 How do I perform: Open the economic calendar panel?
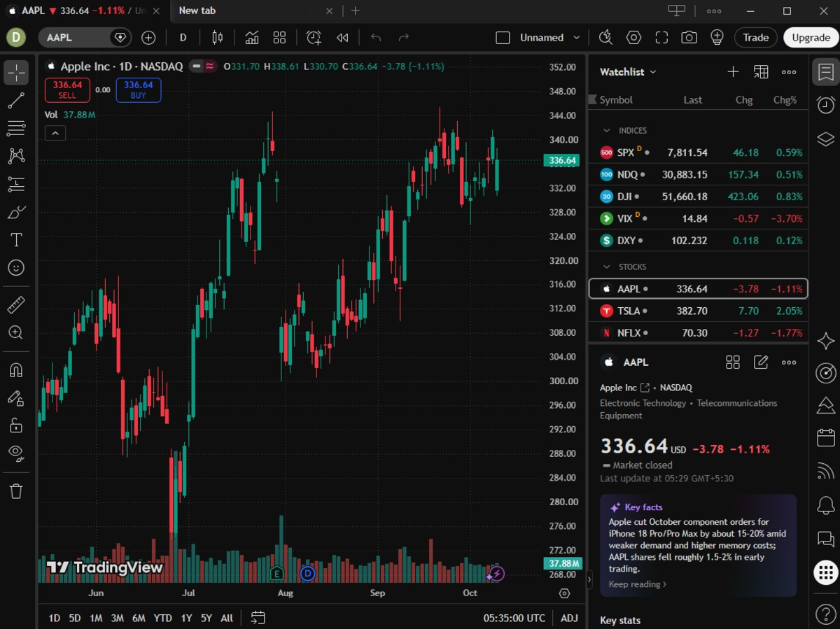(x=826, y=438)
